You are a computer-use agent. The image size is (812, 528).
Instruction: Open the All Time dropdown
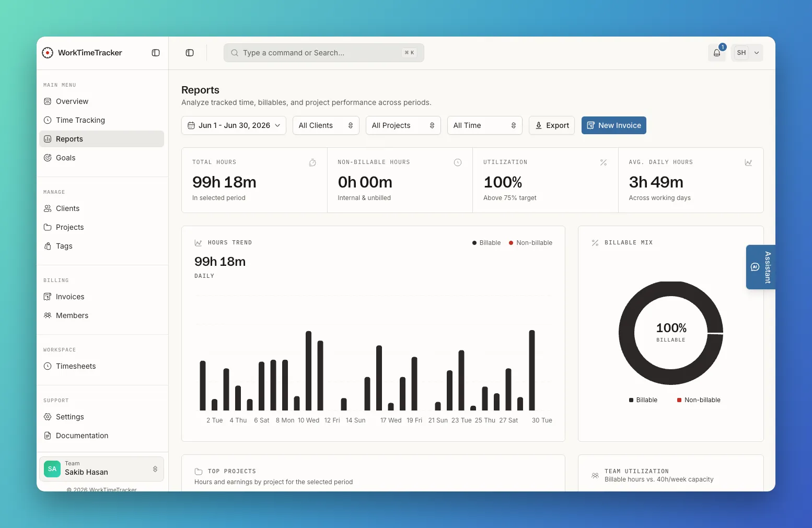click(x=485, y=125)
